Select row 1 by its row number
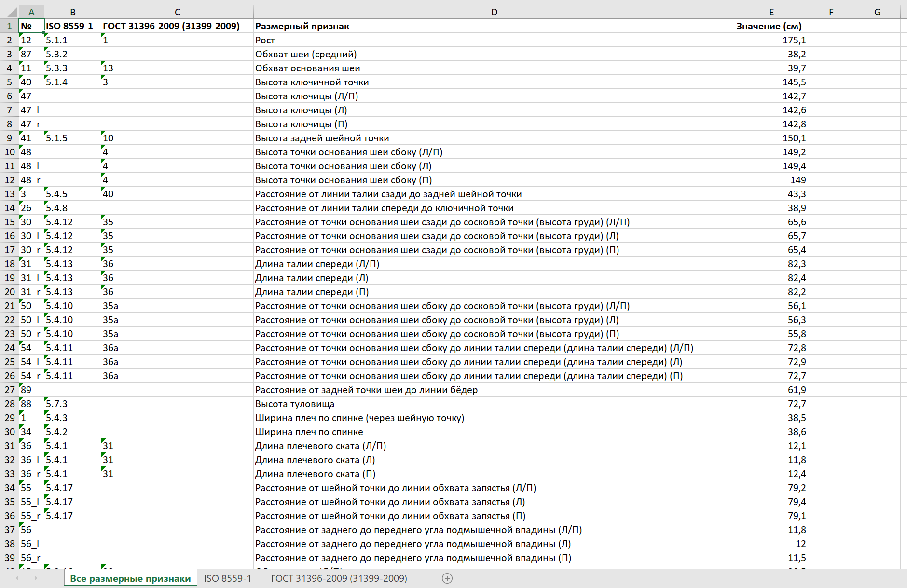Viewport: 907px width, 588px height. click(8, 26)
